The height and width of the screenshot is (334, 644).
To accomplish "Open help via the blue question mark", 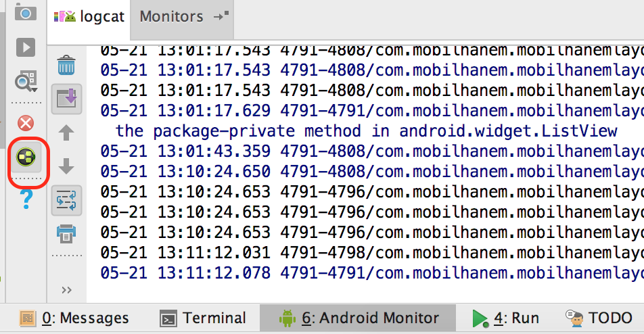I will click(26, 199).
